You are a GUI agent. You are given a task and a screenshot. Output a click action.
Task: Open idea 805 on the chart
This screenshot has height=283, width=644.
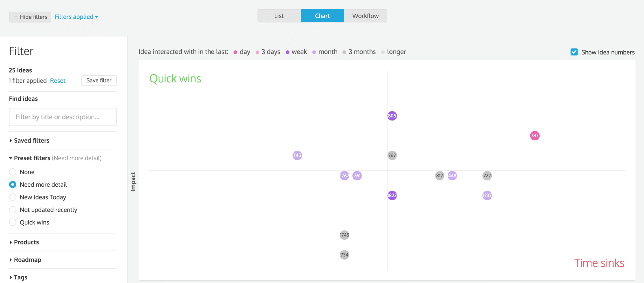[392, 116]
